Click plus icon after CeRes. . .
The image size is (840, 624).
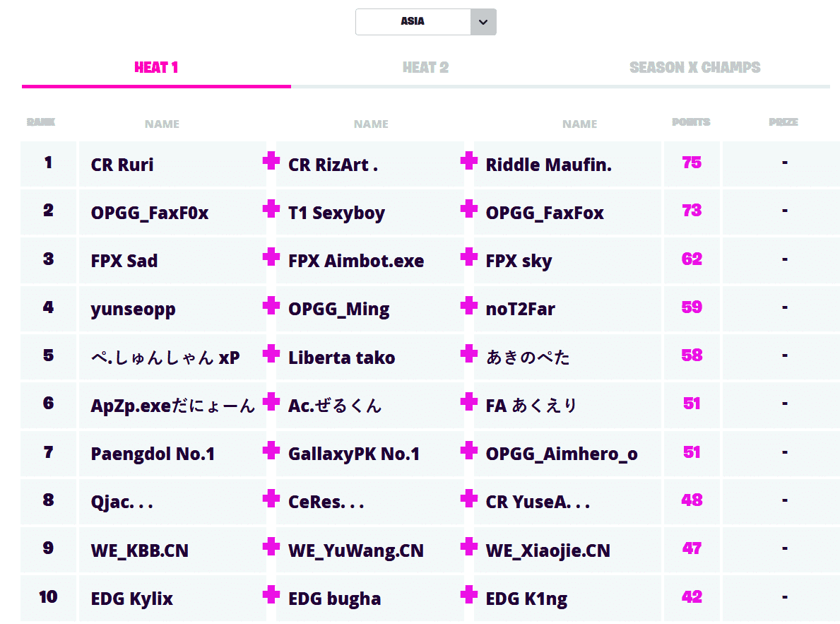tap(468, 498)
